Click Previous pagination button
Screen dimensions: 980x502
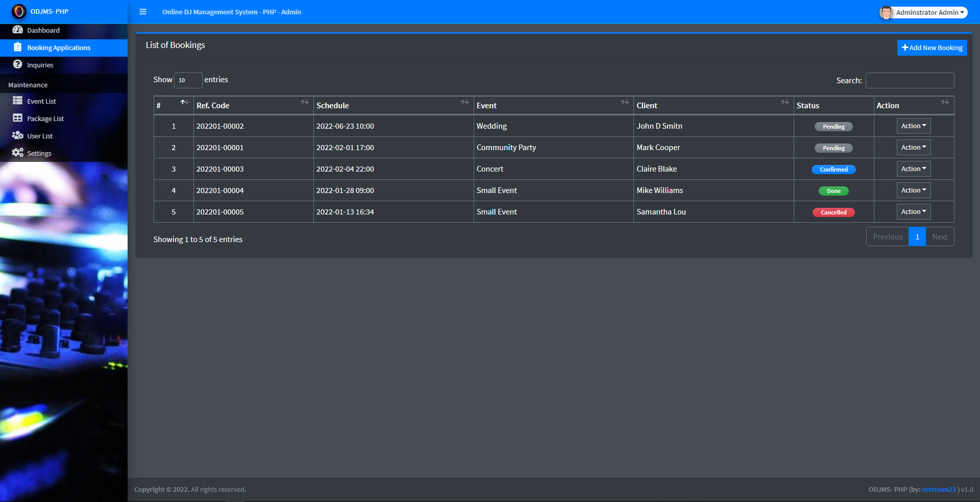pyautogui.click(x=888, y=236)
